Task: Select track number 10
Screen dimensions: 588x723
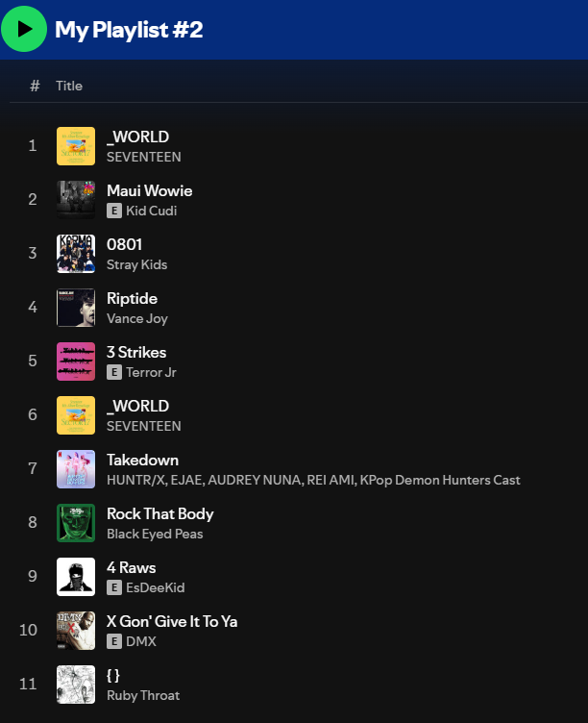Action: [28, 631]
